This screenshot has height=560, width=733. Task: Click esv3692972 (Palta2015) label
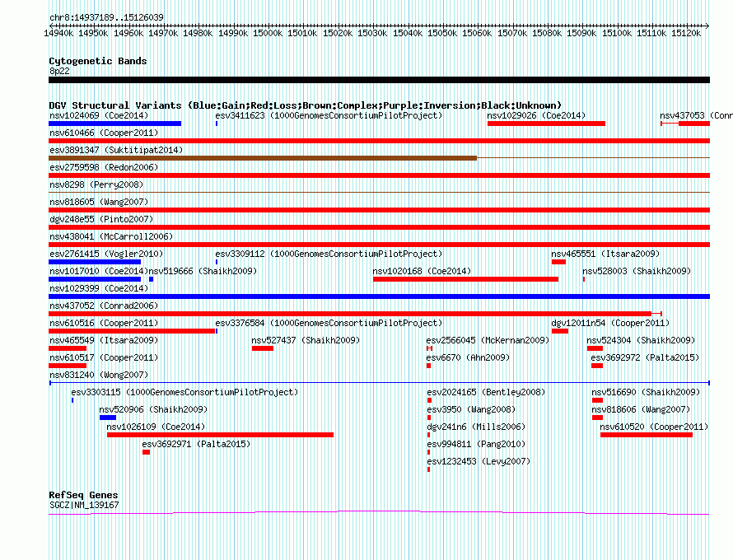click(645, 357)
